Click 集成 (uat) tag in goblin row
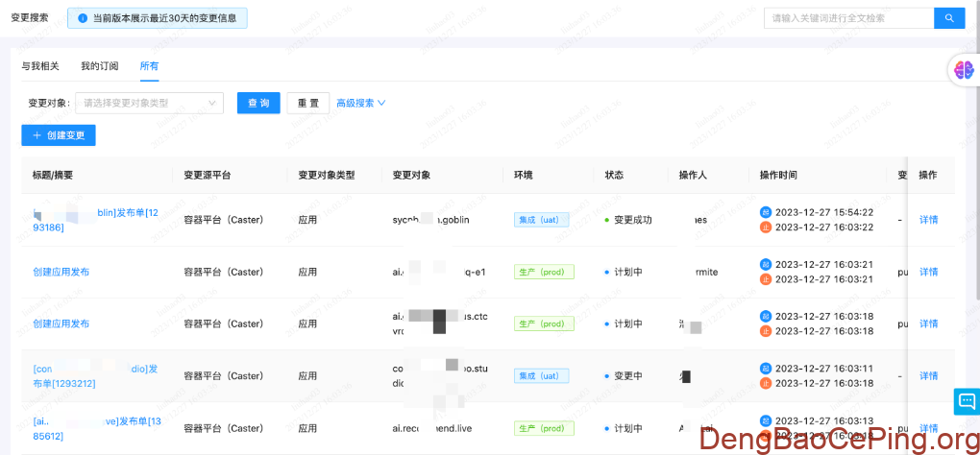This screenshot has height=455, width=980. pyautogui.click(x=541, y=220)
